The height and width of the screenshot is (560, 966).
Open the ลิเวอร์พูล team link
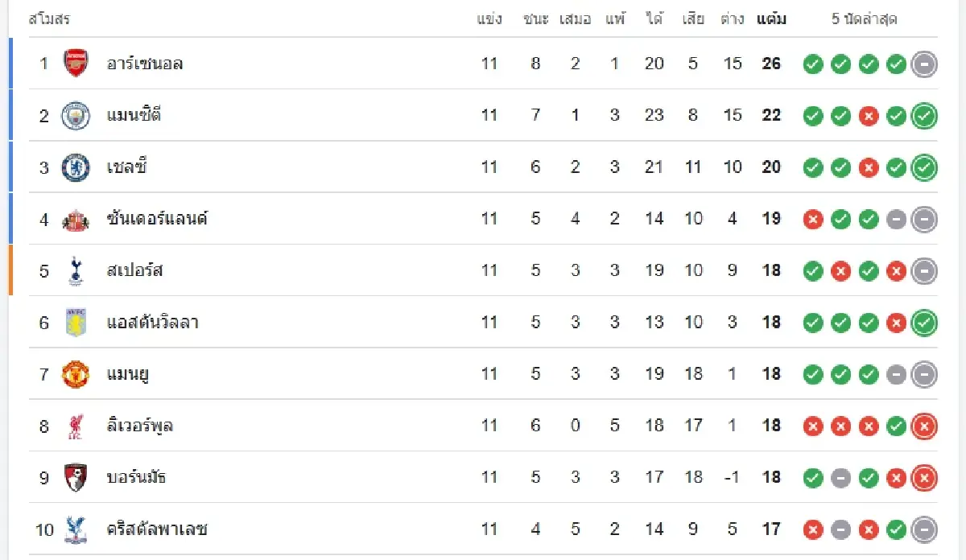140,426
